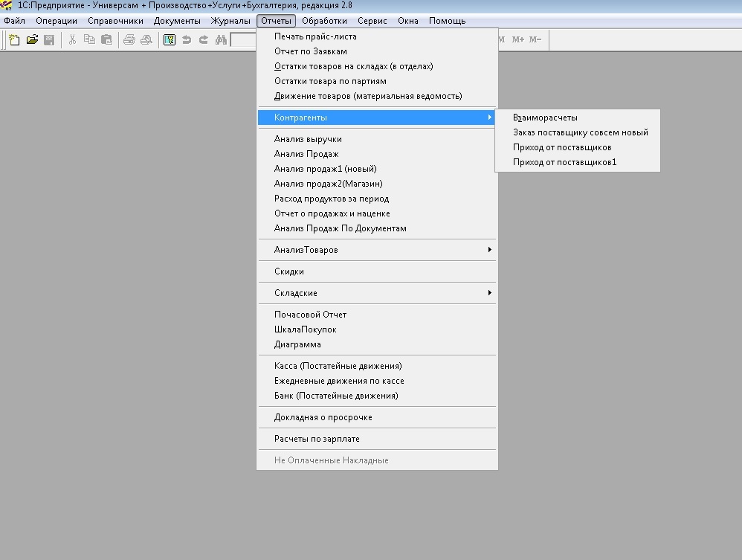Choose Заказ поставщику совсем новый

(578, 132)
